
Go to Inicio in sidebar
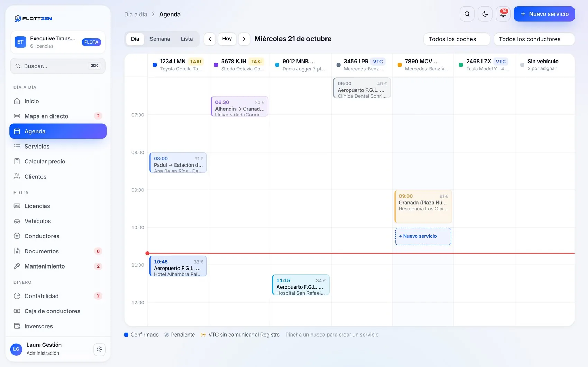point(58,101)
